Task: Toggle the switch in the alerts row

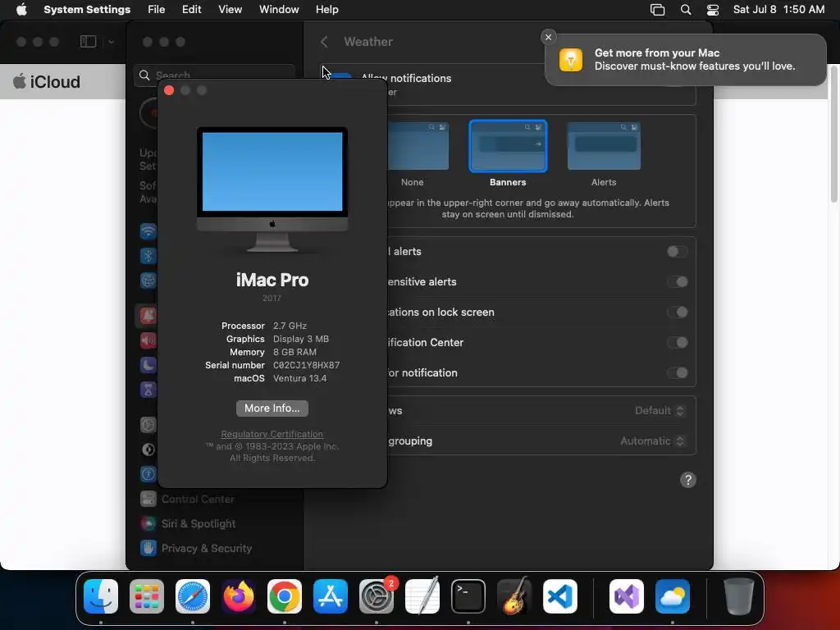Action: click(677, 252)
